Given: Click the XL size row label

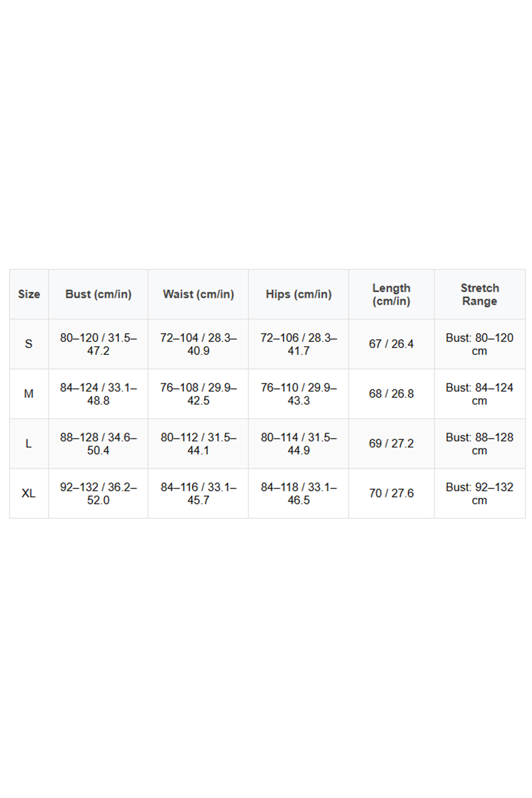Looking at the screenshot, I should tap(29, 493).
